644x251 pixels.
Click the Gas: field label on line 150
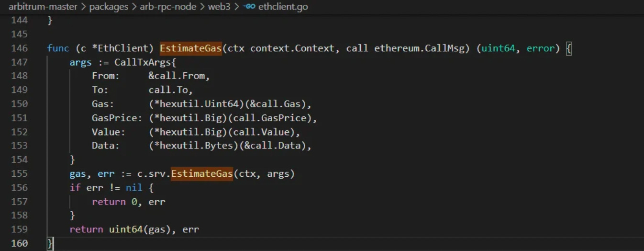click(x=103, y=104)
